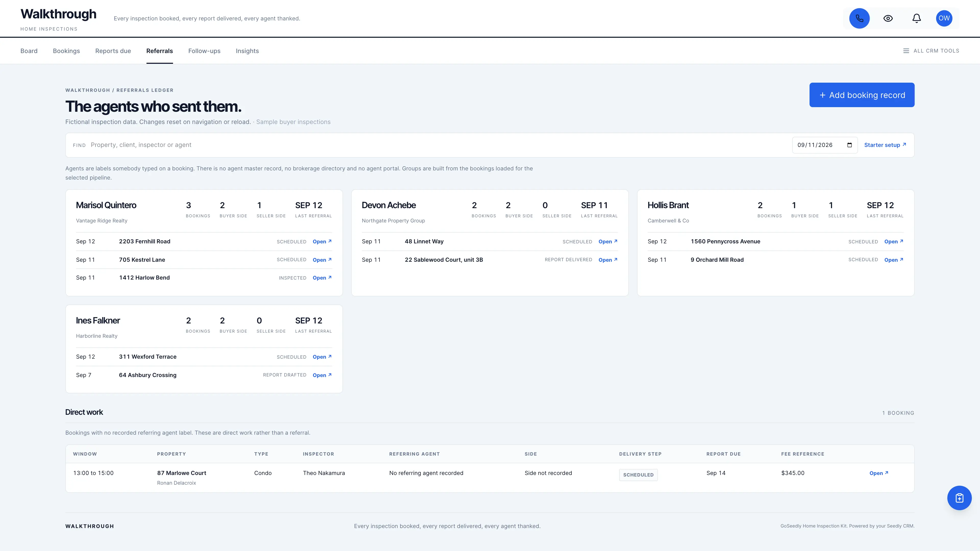The image size is (980, 551).
Task: Open the Starter setup link
Action: (x=885, y=145)
